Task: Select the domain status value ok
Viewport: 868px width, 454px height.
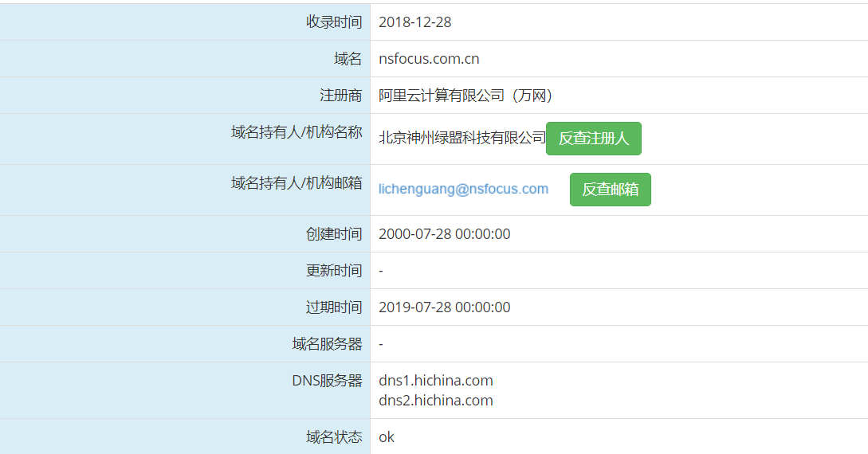Action: coord(387,436)
